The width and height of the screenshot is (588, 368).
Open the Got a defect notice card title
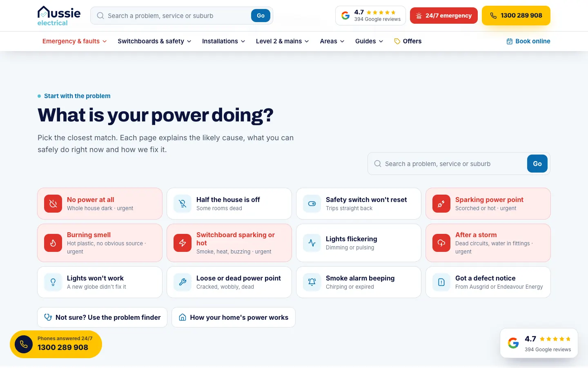tap(485, 278)
